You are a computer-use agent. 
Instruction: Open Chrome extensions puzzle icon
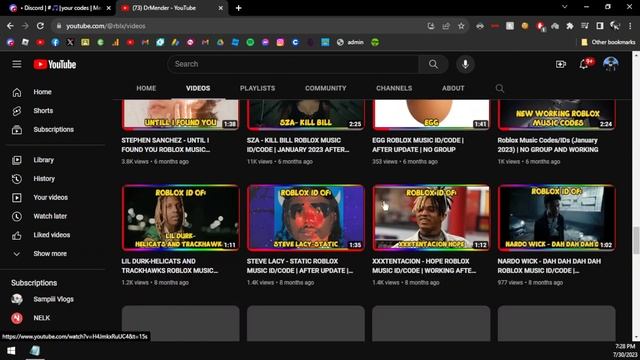coord(570,26)
